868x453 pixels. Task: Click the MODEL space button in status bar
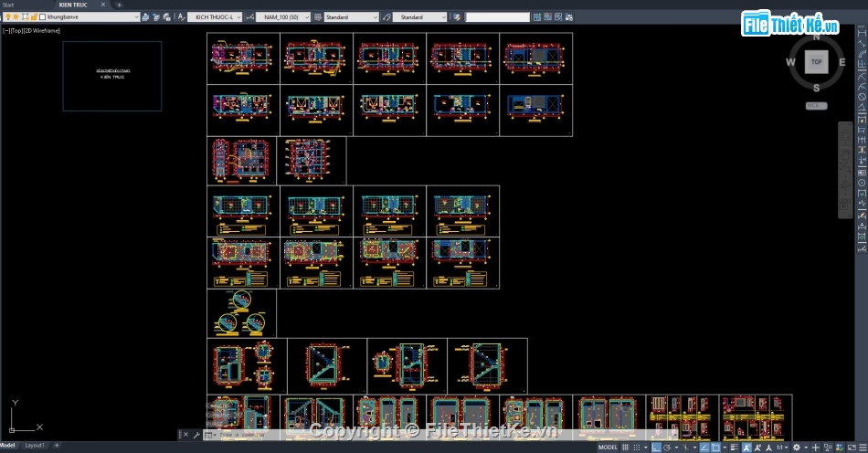tap(608, 448)
